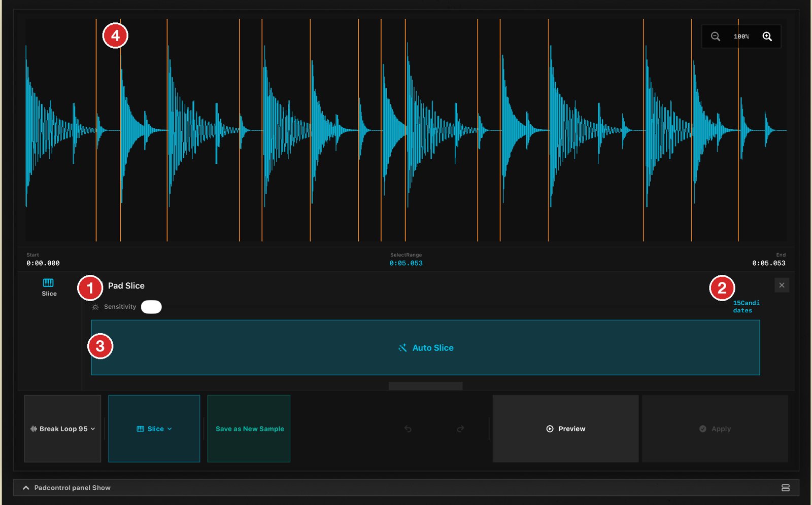The image size is (812, 505).
Task: Click the Pad Slice title
Action: (x=126, y=285)
